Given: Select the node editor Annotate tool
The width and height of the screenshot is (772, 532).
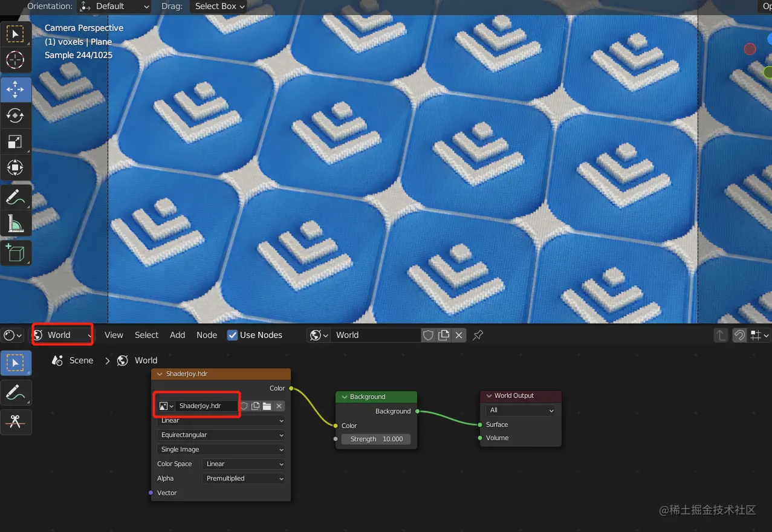Looking at the screenshot, I should coord(15,392).
